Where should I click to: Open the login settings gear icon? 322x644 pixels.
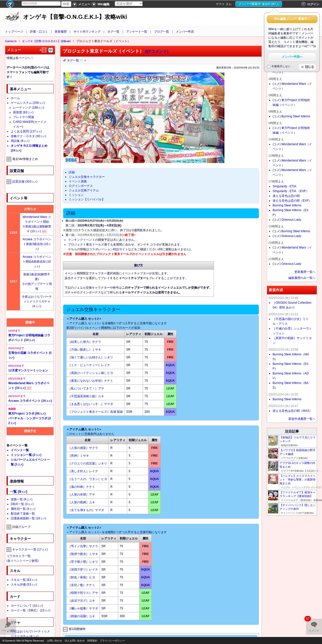click(303, 4)
